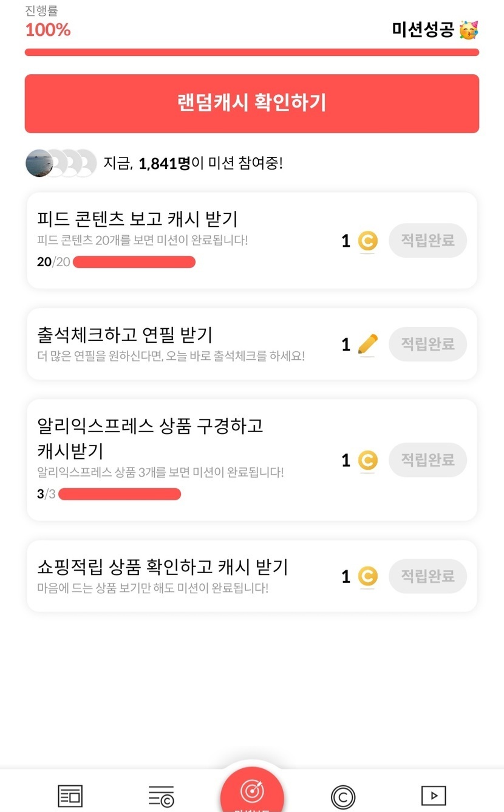Tap the red target mission icon

point(252,792)
